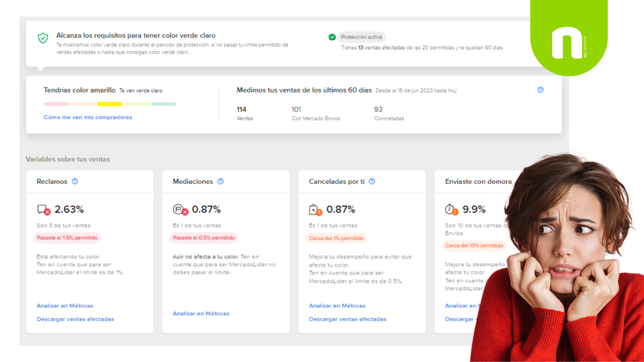Download affected sales under Canceladas por ti
The image size is (644, 362).
tap(347, 319)
